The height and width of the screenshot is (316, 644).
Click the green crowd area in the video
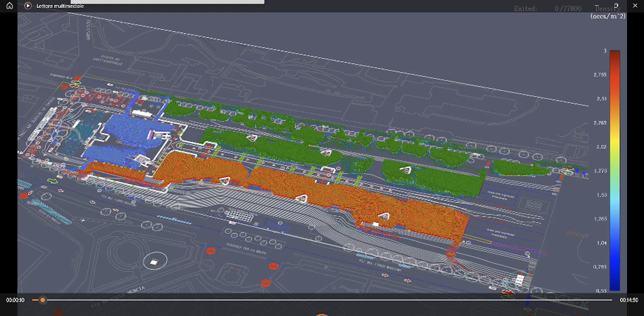pyautogui.click(x=271, y=141)
